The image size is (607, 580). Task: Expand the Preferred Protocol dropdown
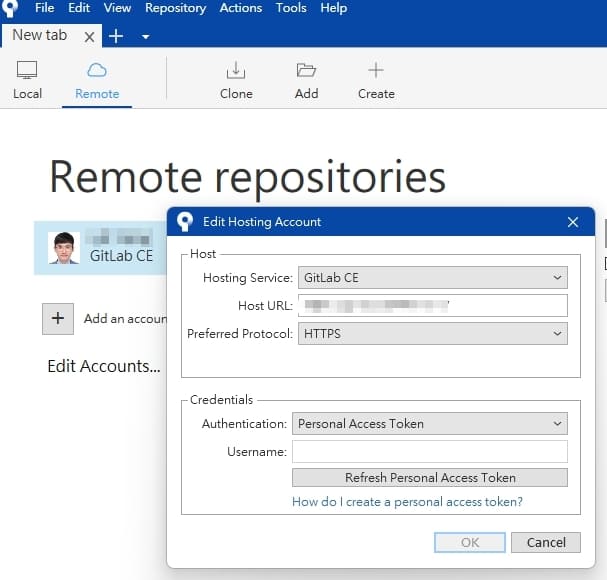(x=432, y=334)
